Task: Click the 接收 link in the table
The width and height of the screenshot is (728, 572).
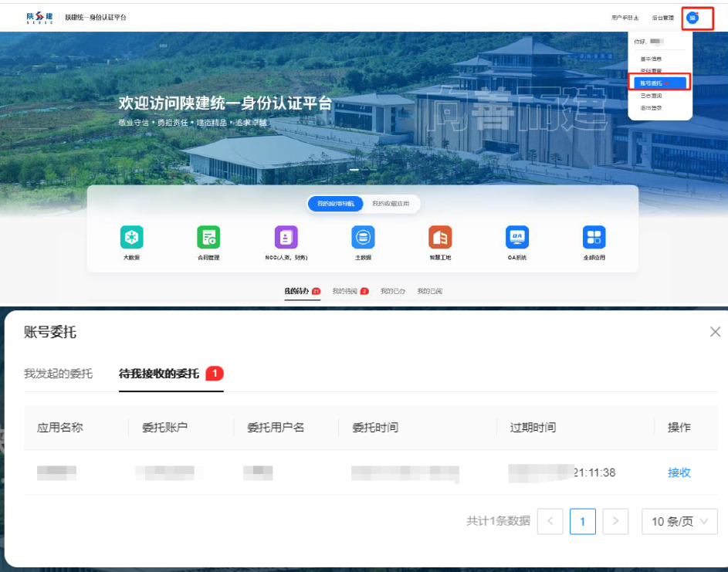Action: pos(679,472)
